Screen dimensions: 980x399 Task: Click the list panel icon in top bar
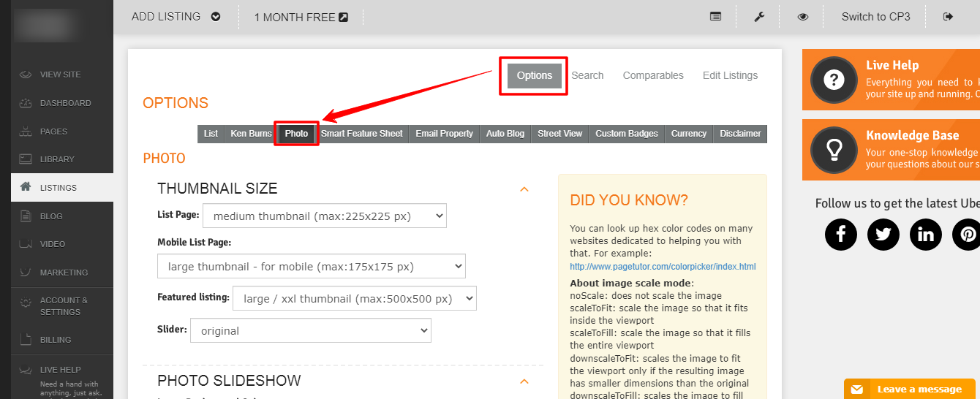pyautogui.click(x=715, y=17)
